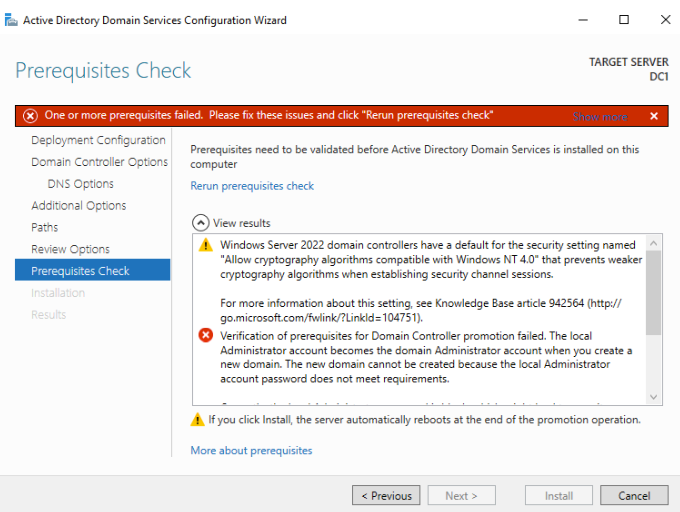Click Show more in the error banner
The height and width of the screenshot is (512, 680).
coord(600,117)
